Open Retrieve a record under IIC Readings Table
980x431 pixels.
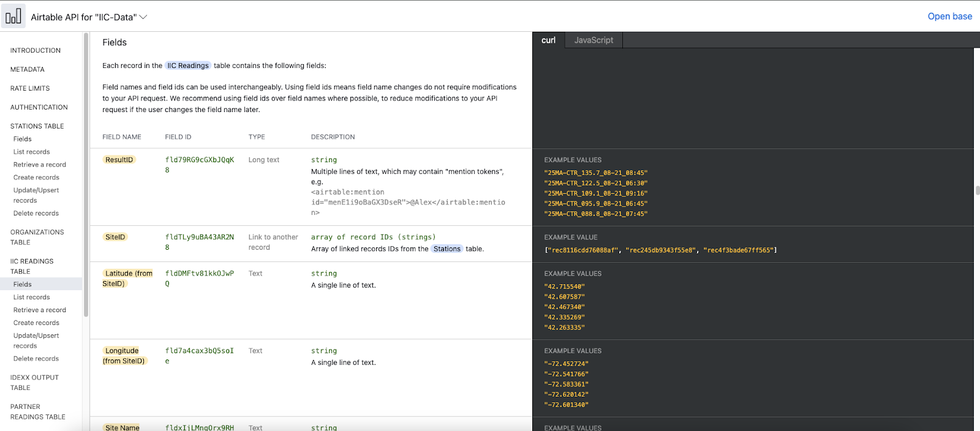pyautogui.click(x=40, y=310)
